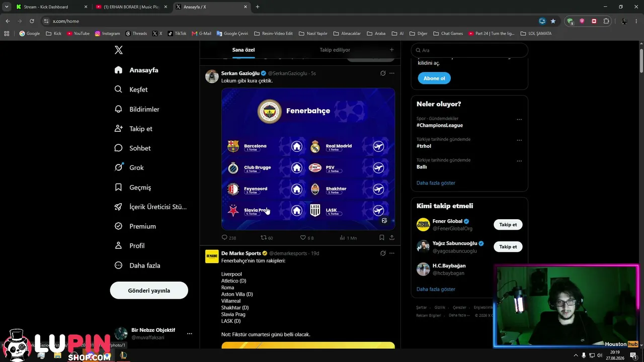Open account options for Bir Nebze Objektif
This screenshot has width=644, height=362.
[x=190, y=333]
